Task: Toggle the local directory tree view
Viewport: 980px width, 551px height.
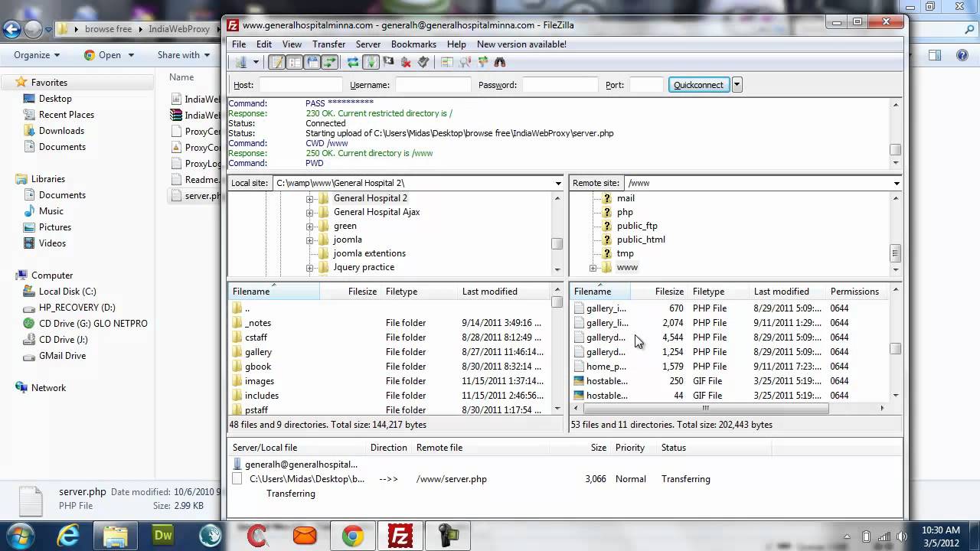Action: tap(294, 62)
